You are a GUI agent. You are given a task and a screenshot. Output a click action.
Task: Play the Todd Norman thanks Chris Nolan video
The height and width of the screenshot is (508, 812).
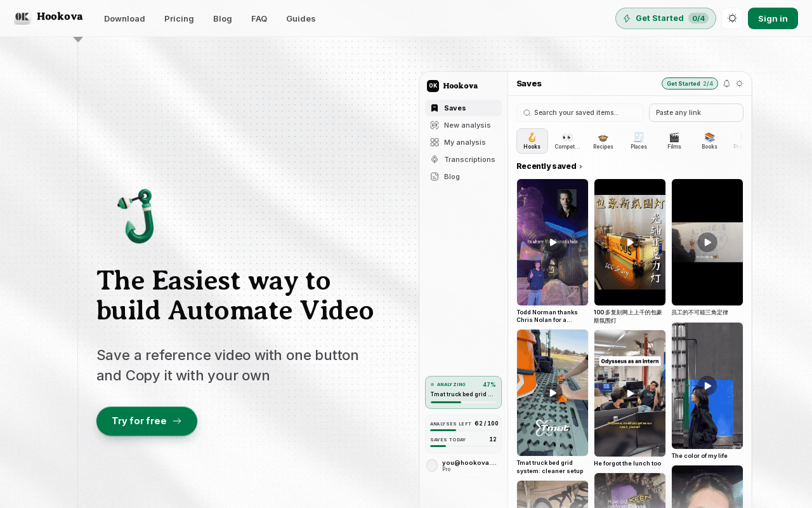(553, 242)
